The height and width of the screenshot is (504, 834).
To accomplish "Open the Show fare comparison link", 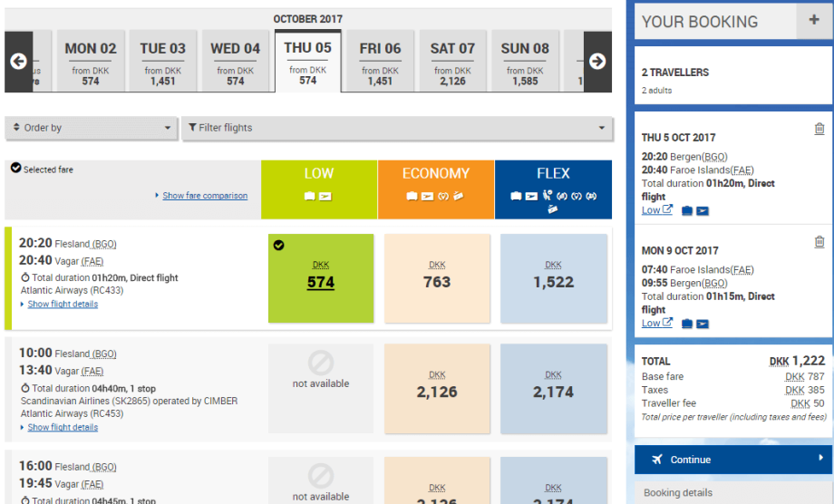I will (x=204, y=196).
